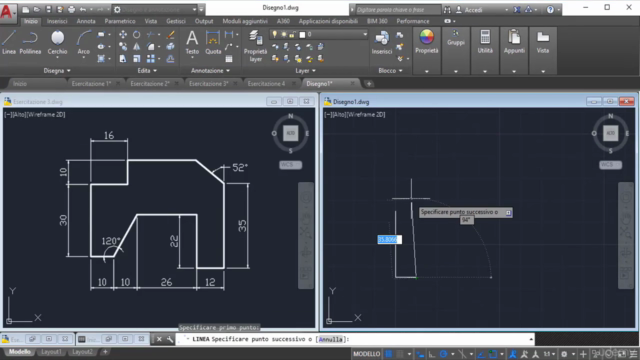The width and height of the screenshot is (640, 360).
Task: Toggle dynamic input in status bar
Action: pos(420,354)
